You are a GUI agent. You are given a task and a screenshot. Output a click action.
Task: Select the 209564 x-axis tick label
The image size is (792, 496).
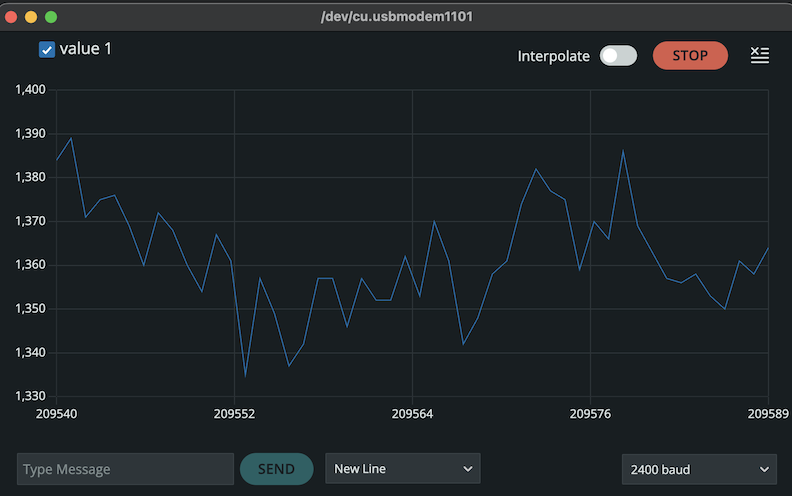412,412
